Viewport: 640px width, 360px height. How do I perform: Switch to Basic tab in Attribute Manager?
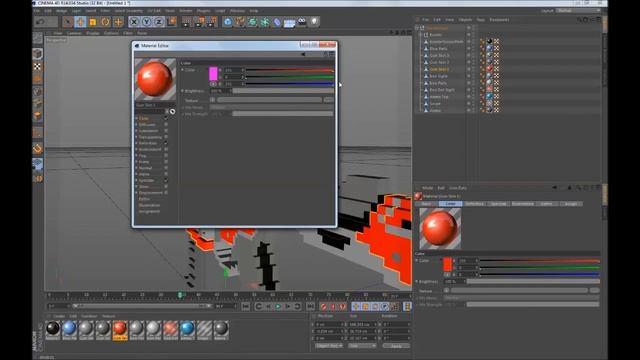click(x=427, y=204)
